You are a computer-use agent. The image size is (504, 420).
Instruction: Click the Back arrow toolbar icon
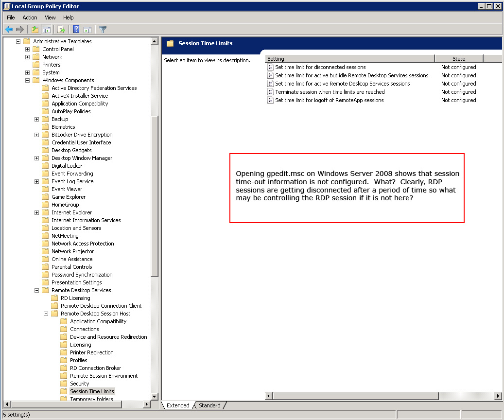click(x=9, y=30)
